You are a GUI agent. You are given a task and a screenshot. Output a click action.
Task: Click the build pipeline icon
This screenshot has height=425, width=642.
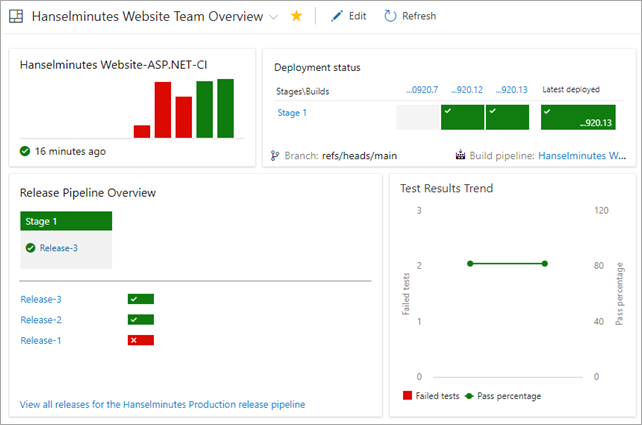[x=461, y=155]
